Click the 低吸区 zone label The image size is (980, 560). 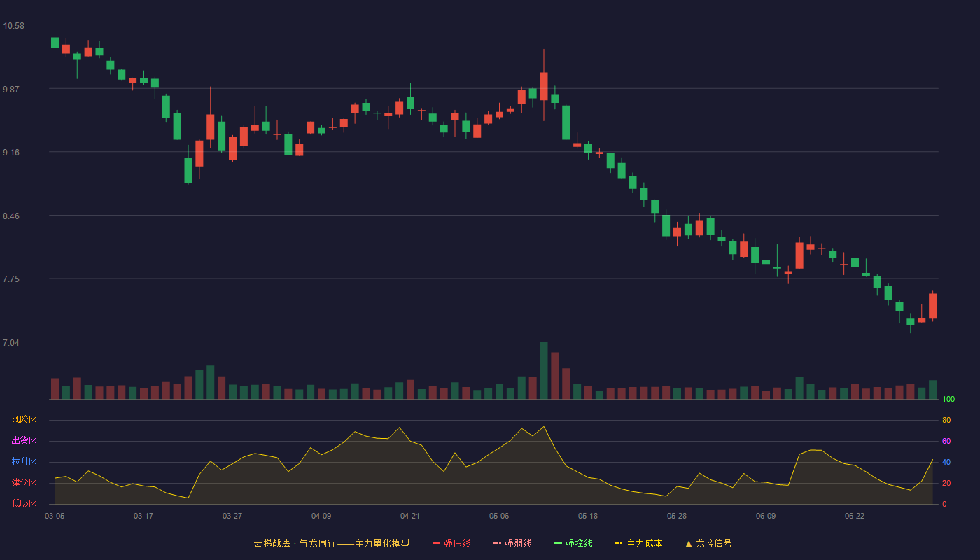[x=24, y=503]
